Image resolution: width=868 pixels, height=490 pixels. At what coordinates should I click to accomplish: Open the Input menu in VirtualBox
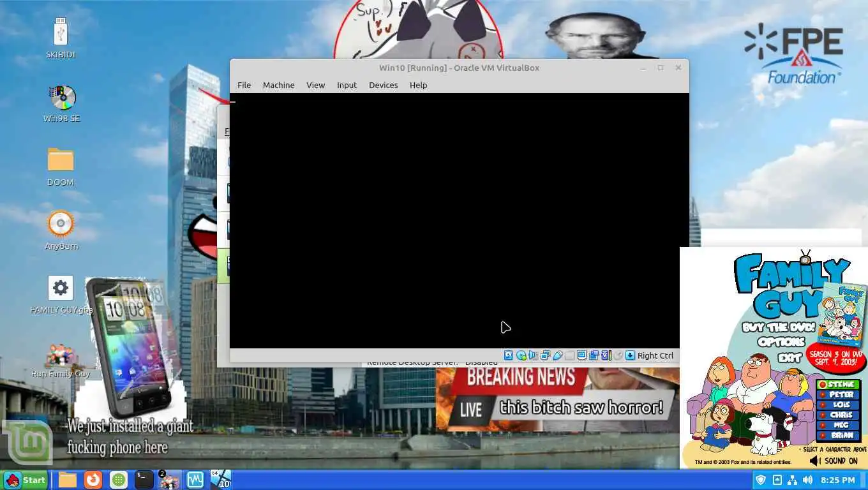point(347,85)
